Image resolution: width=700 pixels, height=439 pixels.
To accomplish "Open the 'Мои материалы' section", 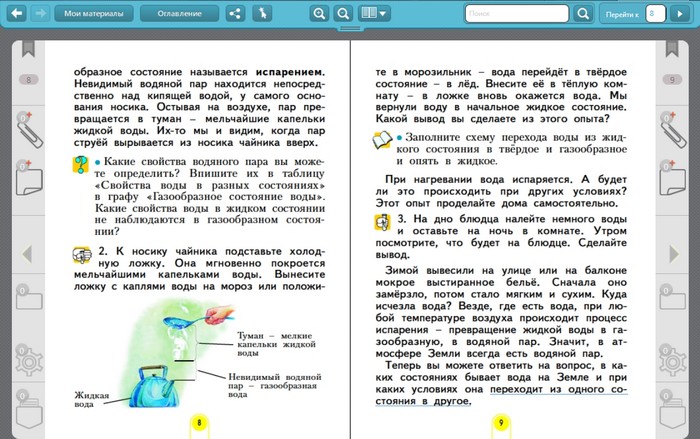I will (x=93, y=14).
